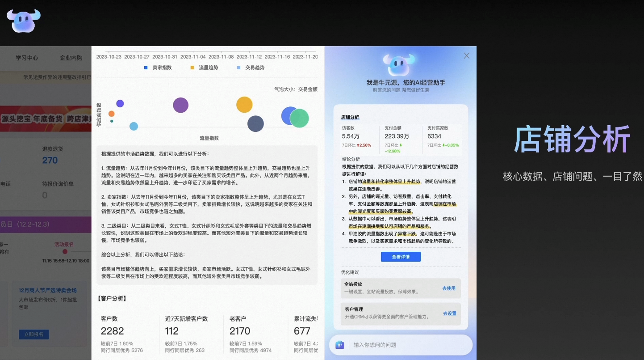This screenshot has width=644, height=360.
Task: Click 去设置 for 客户管理
Action: [449, 313]
